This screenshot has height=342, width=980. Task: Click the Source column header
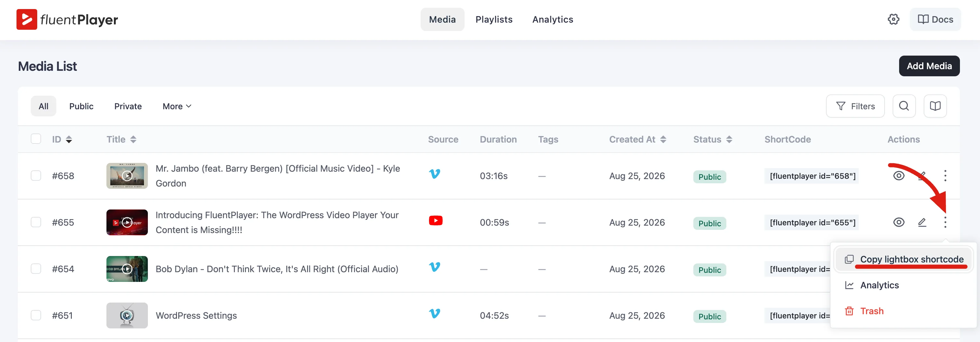[443, 139]
